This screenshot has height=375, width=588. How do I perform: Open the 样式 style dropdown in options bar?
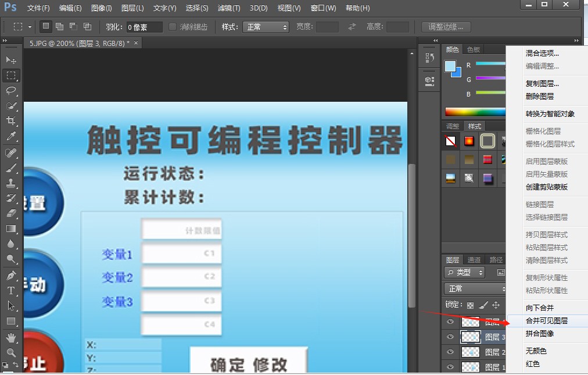(x=266, y=27)
